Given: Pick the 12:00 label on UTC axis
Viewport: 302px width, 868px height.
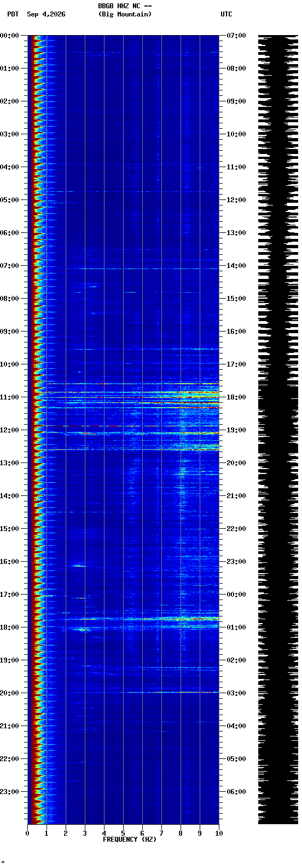Looking at the screenshot, I should (x=236, y=200).
